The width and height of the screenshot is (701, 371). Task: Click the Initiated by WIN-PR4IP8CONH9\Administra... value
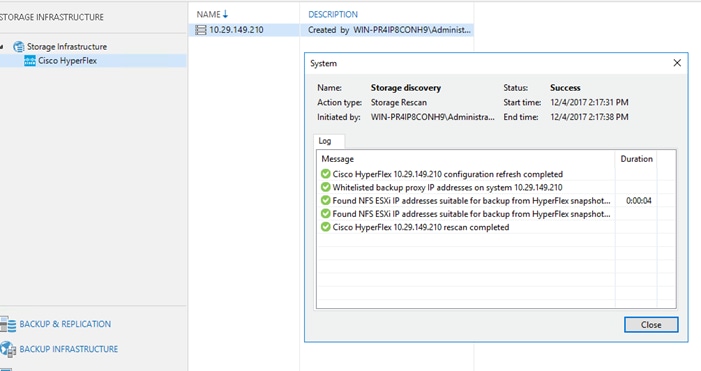[432, 117]
